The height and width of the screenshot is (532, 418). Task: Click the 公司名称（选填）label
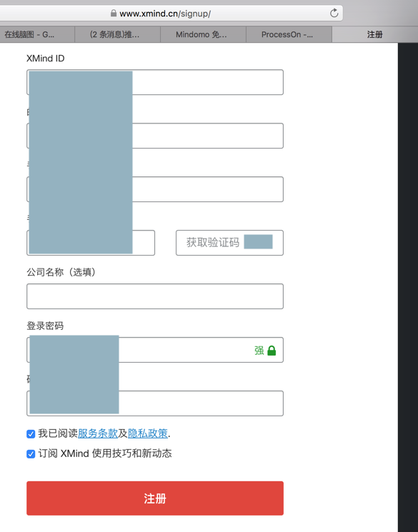(x=61, y=272)
